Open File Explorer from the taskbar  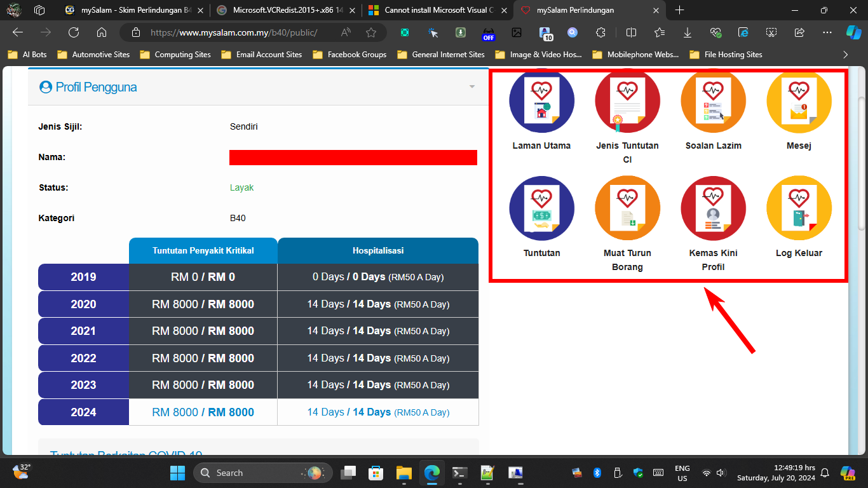pyautogui.click(x=404, y=473)
